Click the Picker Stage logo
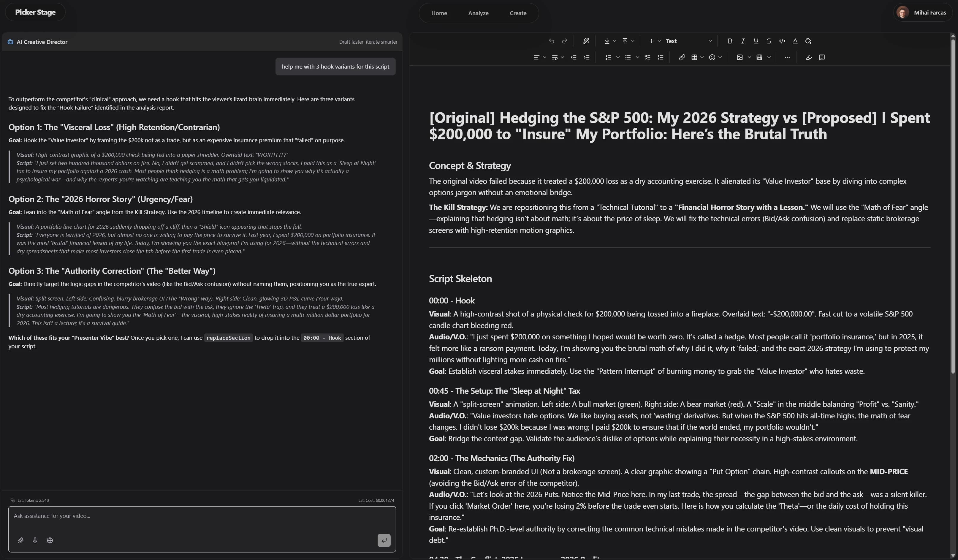Viewport: 958px width, 560px height. [35, 12]
